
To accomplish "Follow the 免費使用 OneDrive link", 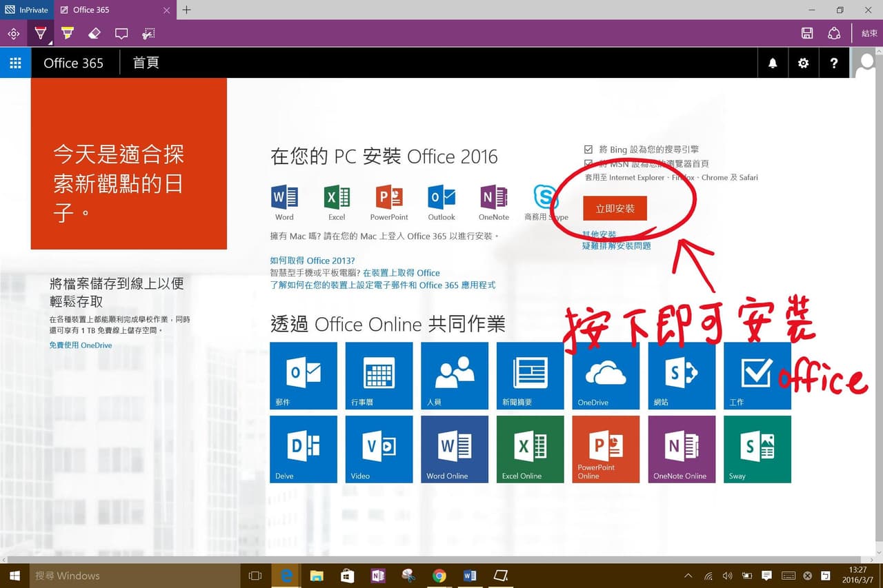I will click(x=81, y=345).
